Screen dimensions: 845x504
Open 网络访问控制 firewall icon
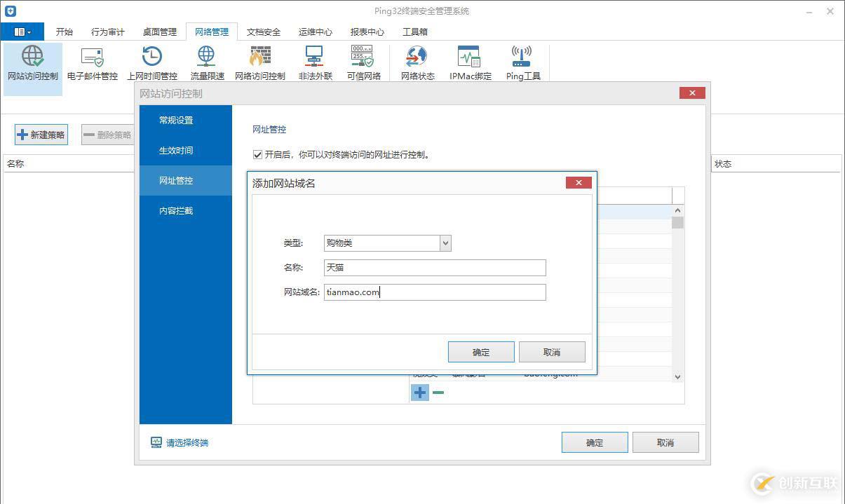(x=260, y=56)
